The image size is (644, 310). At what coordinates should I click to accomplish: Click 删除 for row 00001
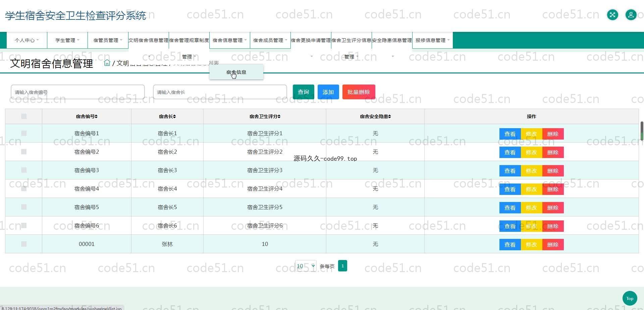(x=553, y=245)
